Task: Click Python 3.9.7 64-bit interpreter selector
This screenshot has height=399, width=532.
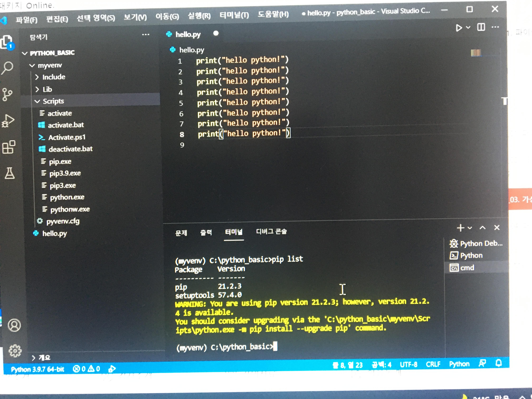Action: 38,369
